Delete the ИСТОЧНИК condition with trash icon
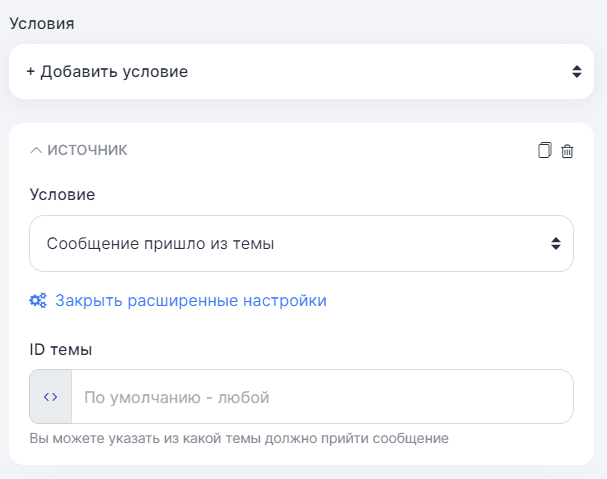607x479 pixels. point(567,151)
